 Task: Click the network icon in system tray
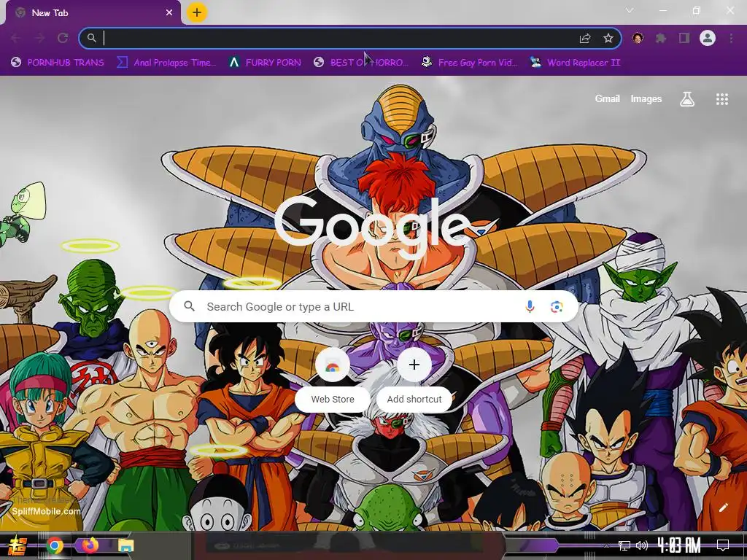[x=624, y=545]
